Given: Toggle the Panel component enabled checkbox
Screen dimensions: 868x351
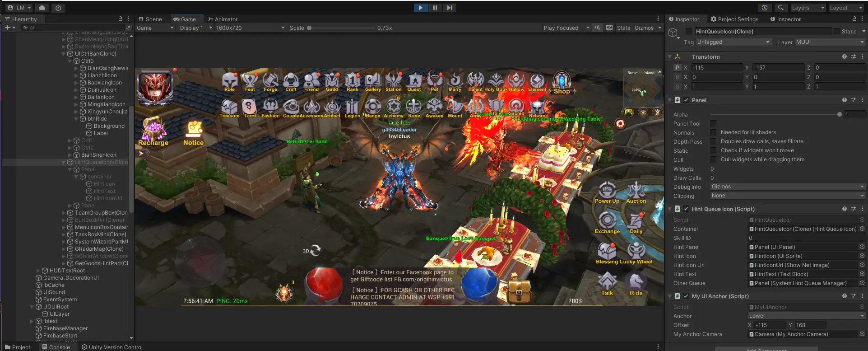Looking at the screenshot, I should point(686,100).
